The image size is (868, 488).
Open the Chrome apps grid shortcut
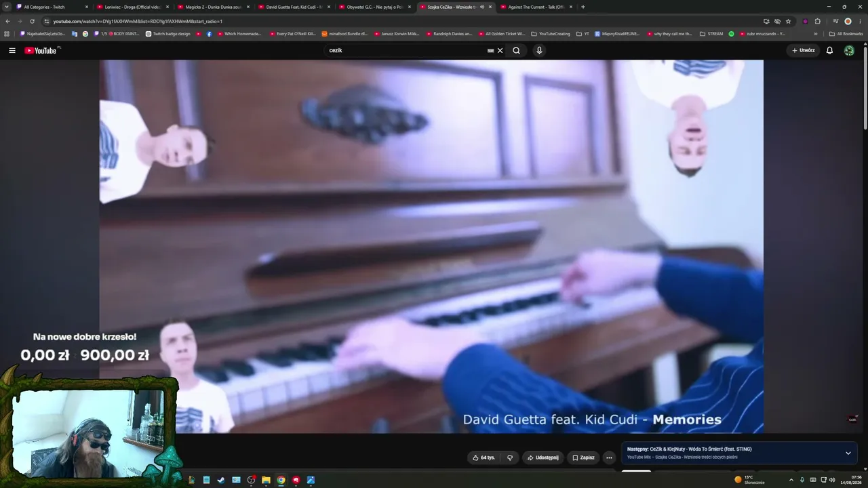coord(7,33)
